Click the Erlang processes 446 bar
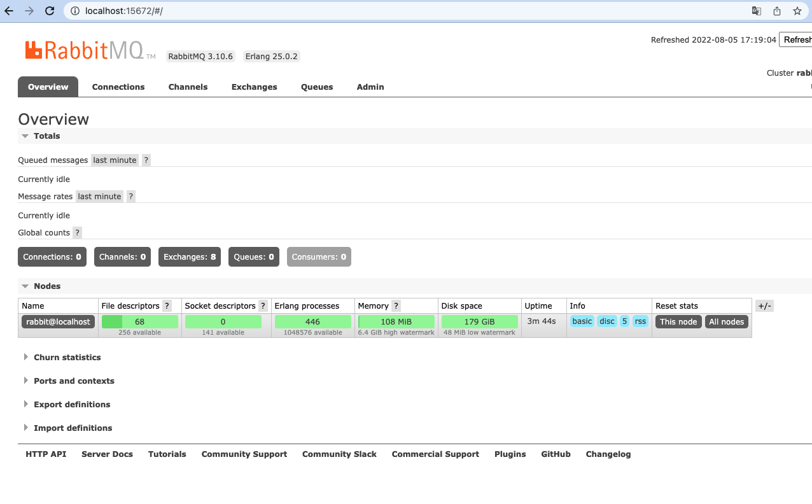The height and width of the screenshot is (504, 812). tap(313, 322)
